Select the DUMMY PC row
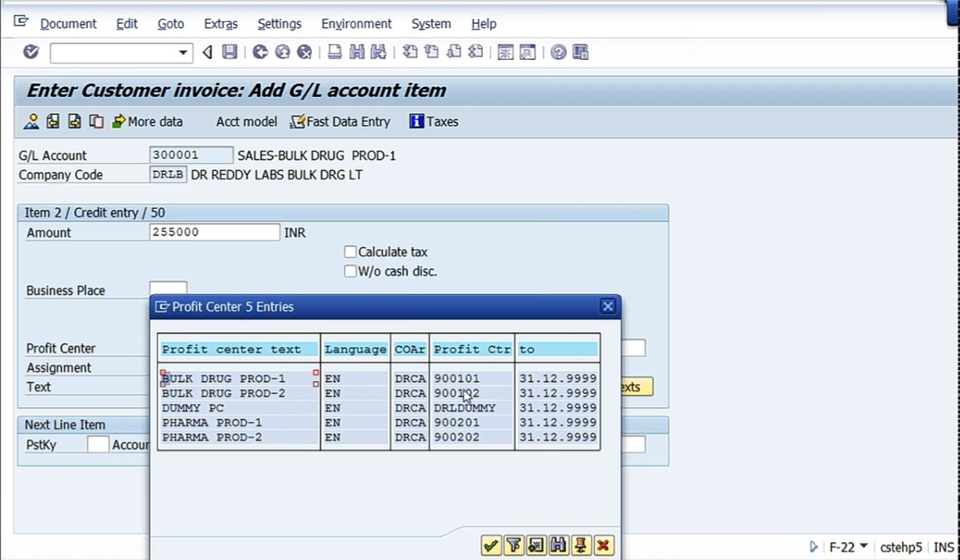The image size is (960, 560). coord(379,408)
